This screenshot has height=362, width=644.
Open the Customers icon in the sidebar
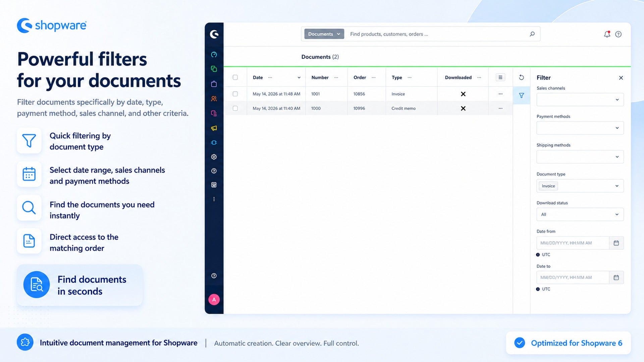214,99
